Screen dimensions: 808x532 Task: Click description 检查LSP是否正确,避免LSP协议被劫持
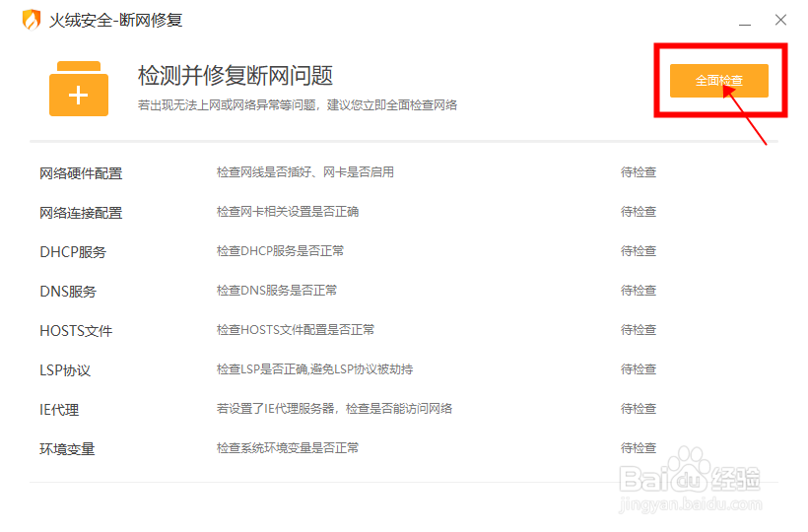(x=314, y=369)
